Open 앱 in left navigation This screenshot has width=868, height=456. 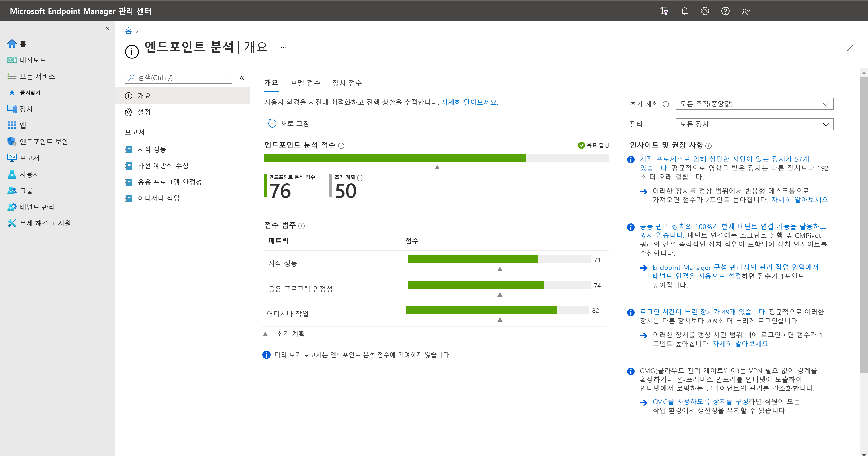pos(17,125)
